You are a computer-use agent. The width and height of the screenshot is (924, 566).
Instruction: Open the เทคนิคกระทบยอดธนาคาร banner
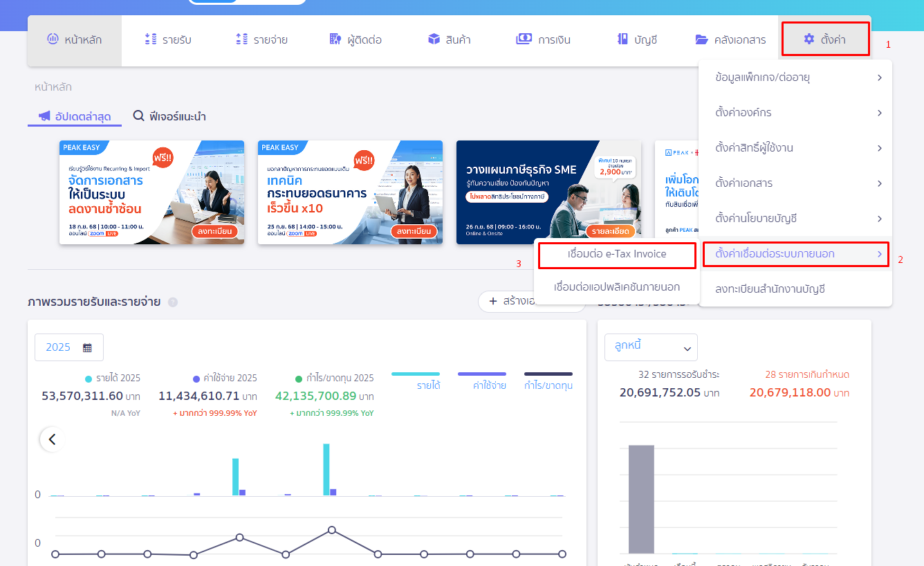pos(350,192)
